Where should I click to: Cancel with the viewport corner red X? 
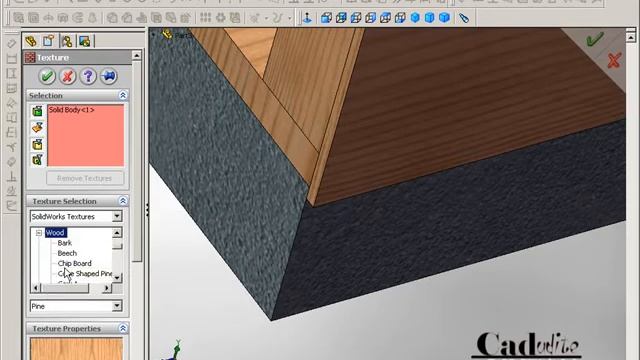pyautogui.click(x=613, y=60)
